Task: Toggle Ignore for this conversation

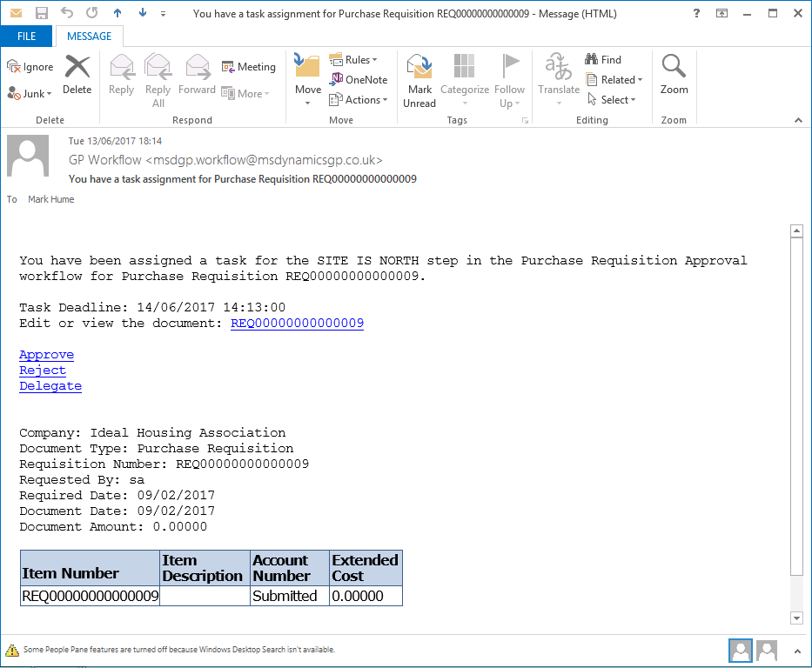Action: [30, 66]
